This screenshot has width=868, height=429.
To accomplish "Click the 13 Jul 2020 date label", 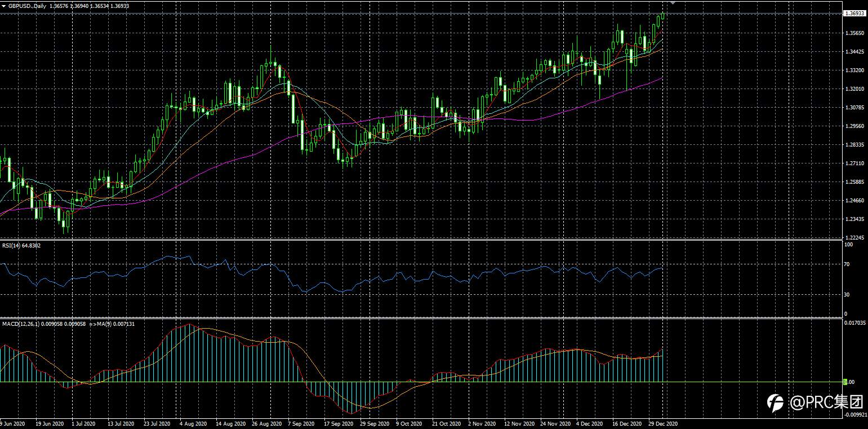I will (x=121, y=423).
